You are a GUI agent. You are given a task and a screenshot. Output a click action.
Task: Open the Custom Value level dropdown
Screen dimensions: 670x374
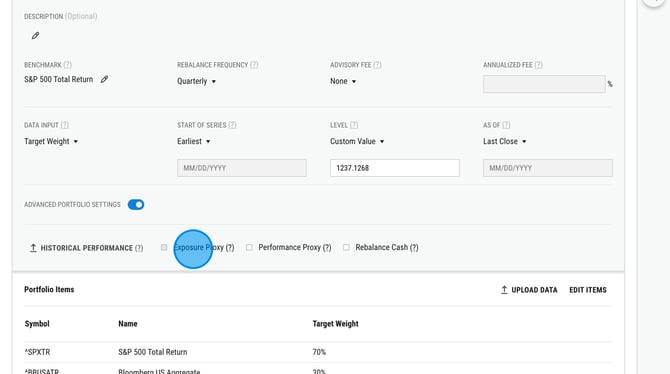357,141
